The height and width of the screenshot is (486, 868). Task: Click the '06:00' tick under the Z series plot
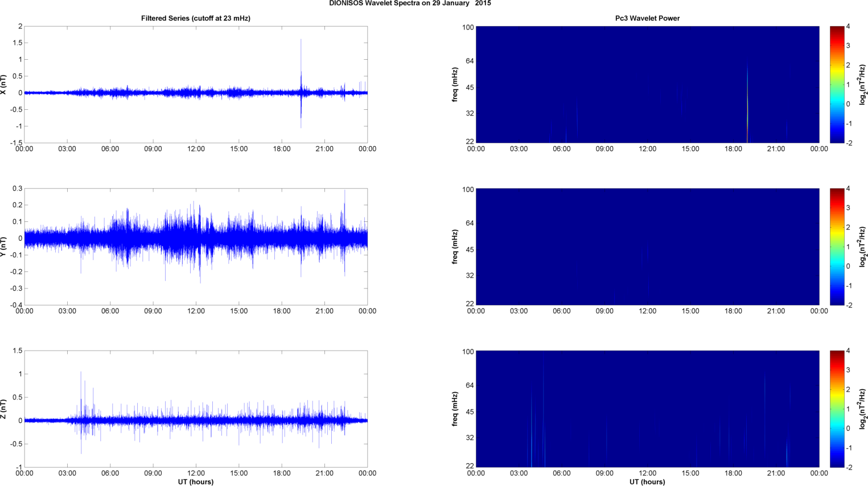pos(110,473)
